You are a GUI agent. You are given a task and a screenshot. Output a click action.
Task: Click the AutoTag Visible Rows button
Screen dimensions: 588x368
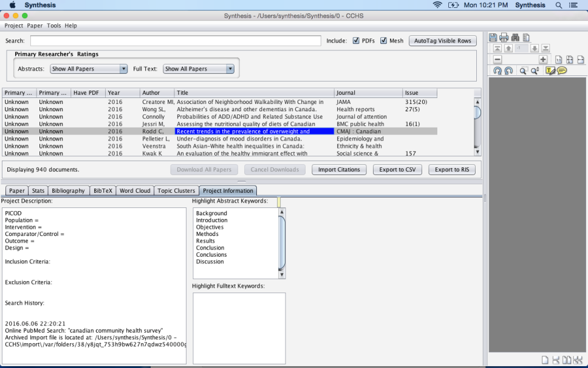(x=443, y=41)
